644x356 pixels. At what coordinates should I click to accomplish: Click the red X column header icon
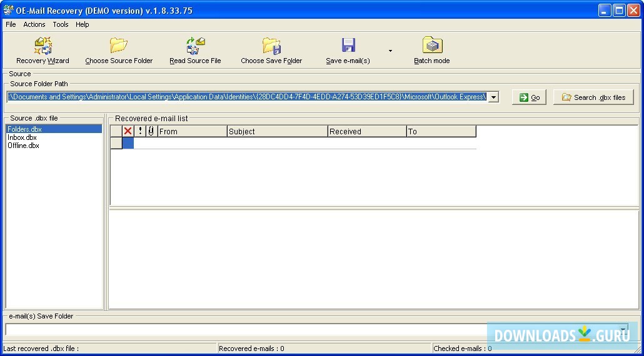click(128, 131)
